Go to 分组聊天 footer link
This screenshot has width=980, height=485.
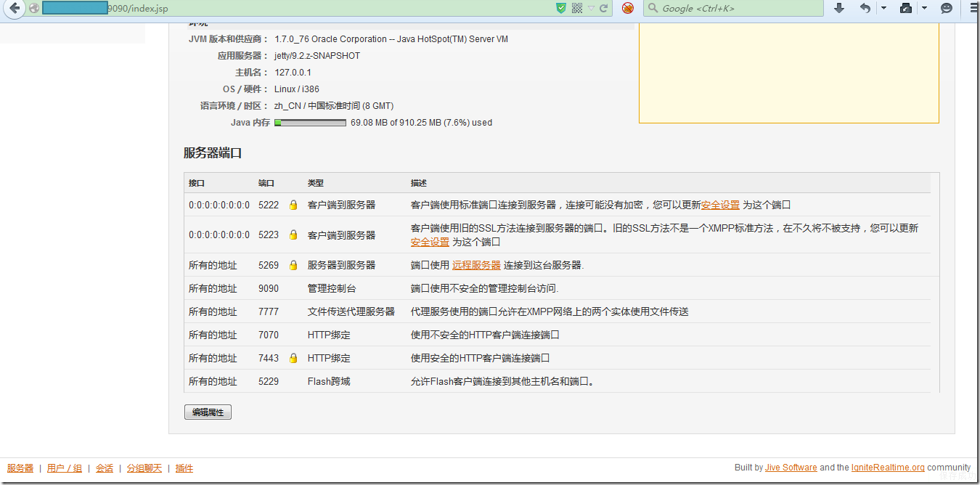point(144,468)
